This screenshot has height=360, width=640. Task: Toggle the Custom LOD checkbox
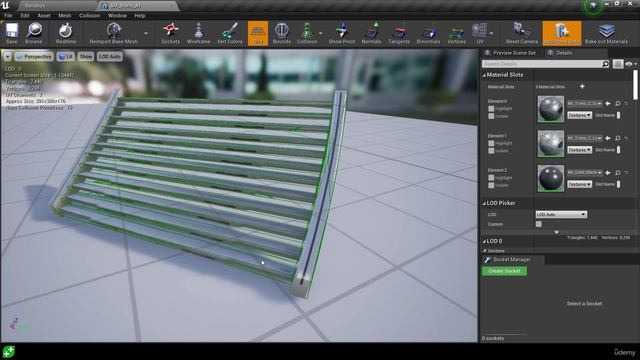point(539,224)
